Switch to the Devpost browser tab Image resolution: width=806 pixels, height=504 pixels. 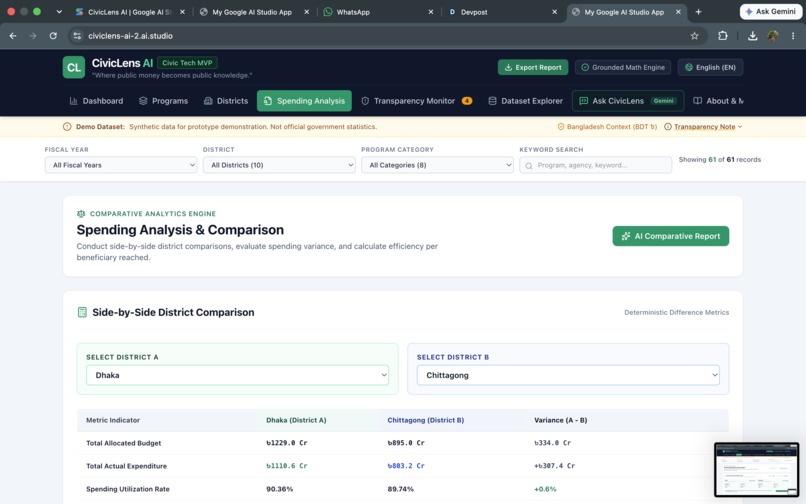pos(503,12)
